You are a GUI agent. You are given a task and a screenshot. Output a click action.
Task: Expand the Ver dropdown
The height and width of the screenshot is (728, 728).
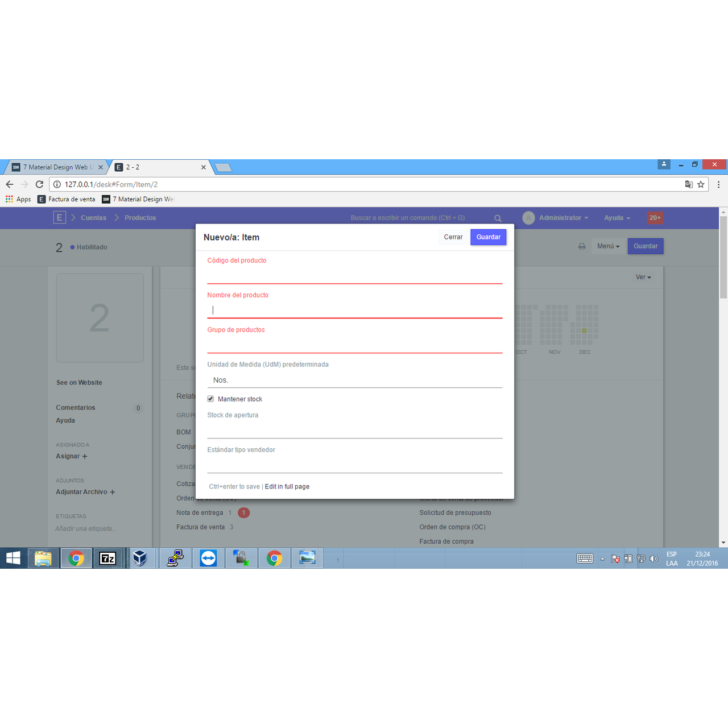(643, 277)
